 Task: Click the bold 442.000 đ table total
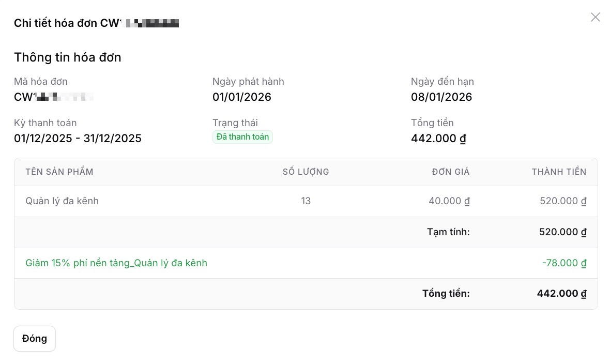tap(561, 294)
